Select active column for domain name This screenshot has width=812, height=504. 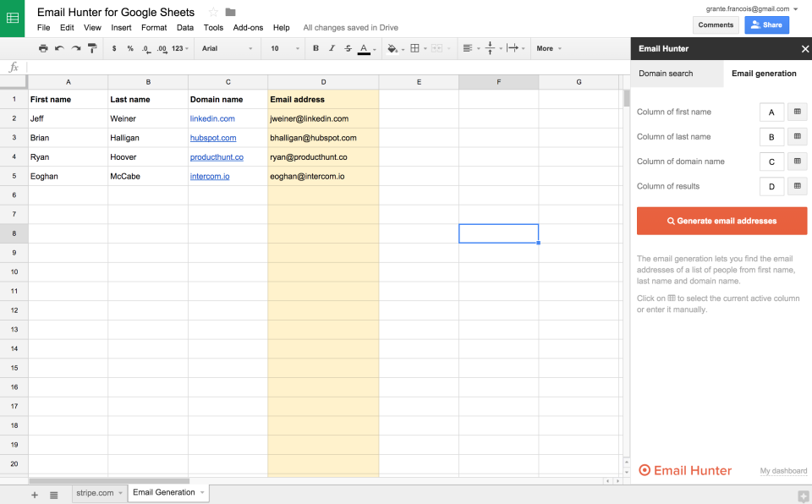coord(797,162)
